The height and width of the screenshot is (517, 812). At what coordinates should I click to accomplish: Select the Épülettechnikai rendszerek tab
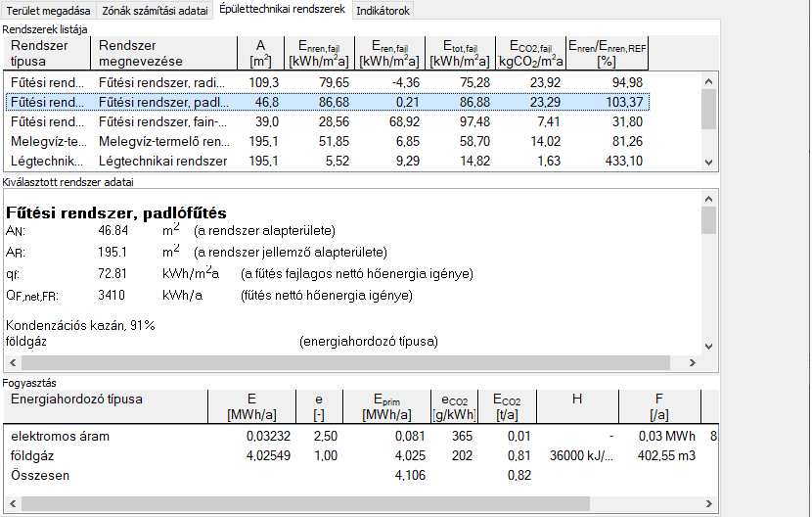coord(282,10)
